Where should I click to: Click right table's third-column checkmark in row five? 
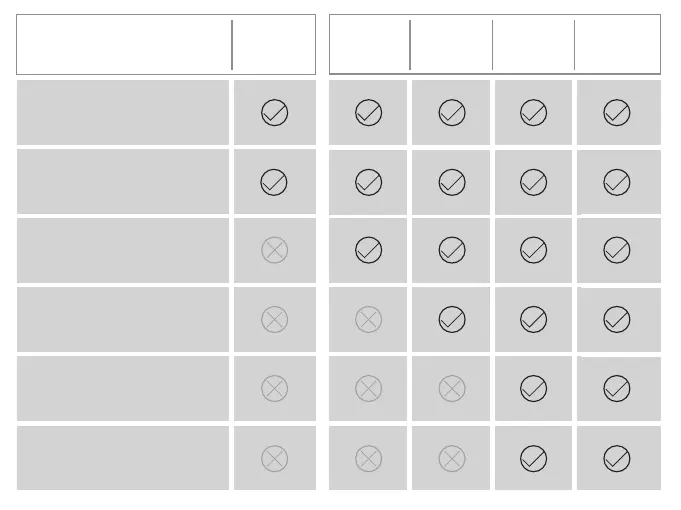click(x=534, y=388)
